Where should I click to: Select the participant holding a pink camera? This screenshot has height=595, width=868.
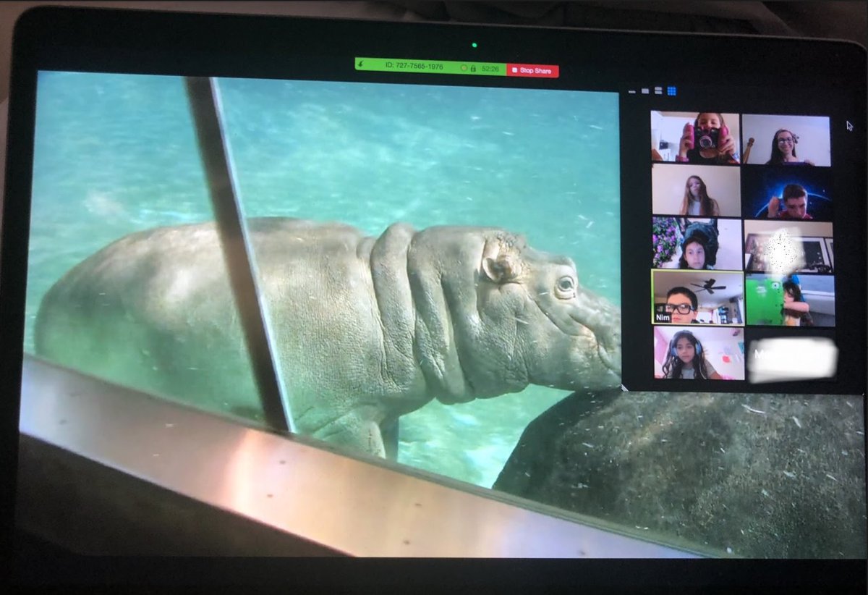[x=695, y=137]
